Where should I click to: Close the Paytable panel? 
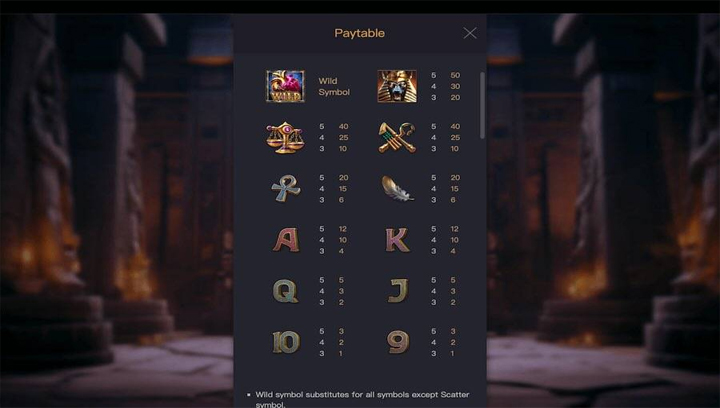pyautogui.click(x=470, y=33)
